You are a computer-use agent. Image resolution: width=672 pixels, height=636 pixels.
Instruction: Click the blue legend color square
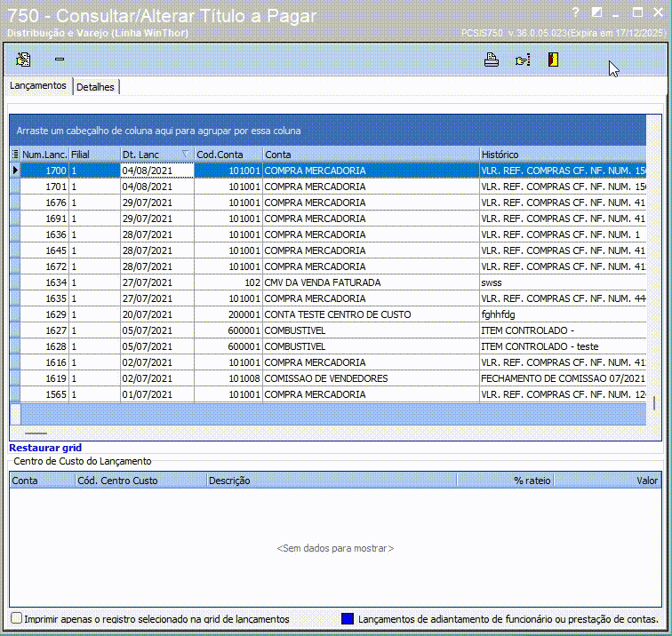point(348,618)
